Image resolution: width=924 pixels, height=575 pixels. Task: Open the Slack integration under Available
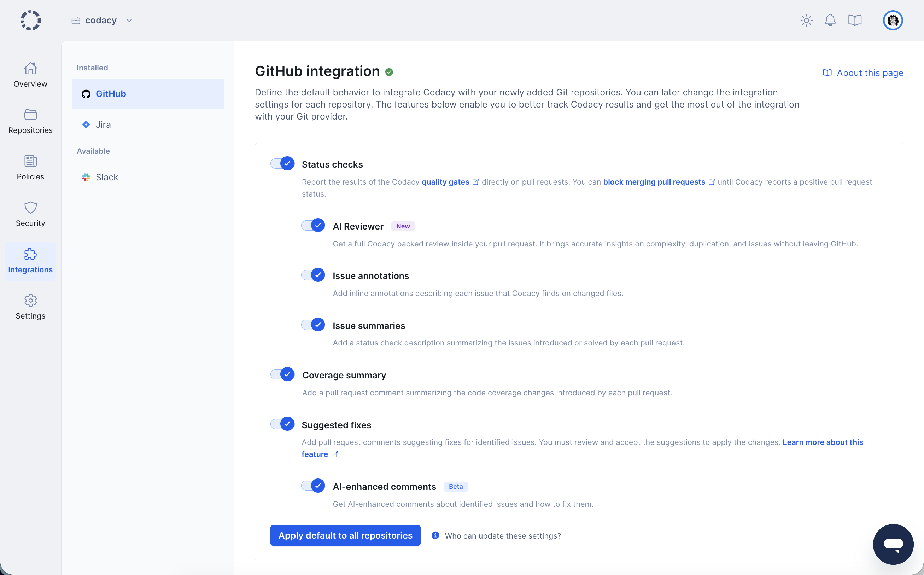107,177
